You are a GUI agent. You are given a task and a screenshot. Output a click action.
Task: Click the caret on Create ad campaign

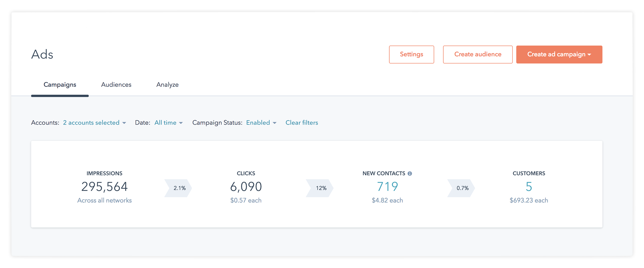pyautogui.click(x=590, y=55)
